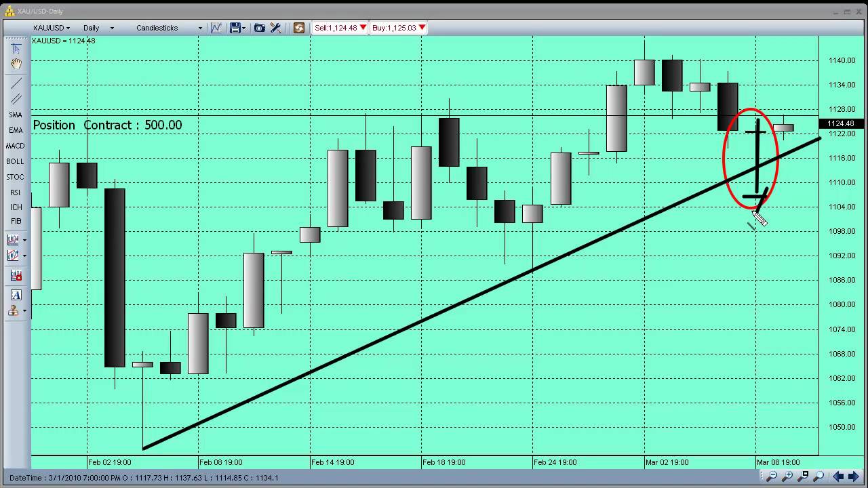Click the reset zoom magnifier icon

pyautogui.click(x=818, y=476)
